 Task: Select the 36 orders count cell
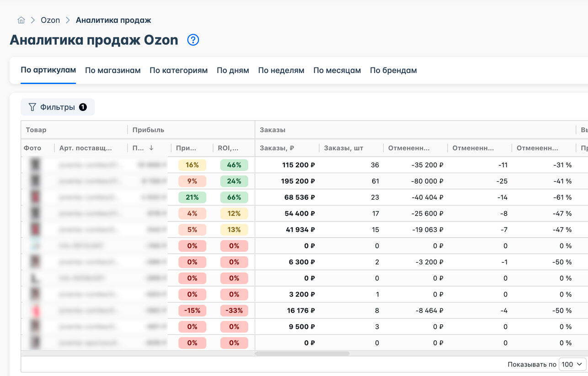coord(351,165)
